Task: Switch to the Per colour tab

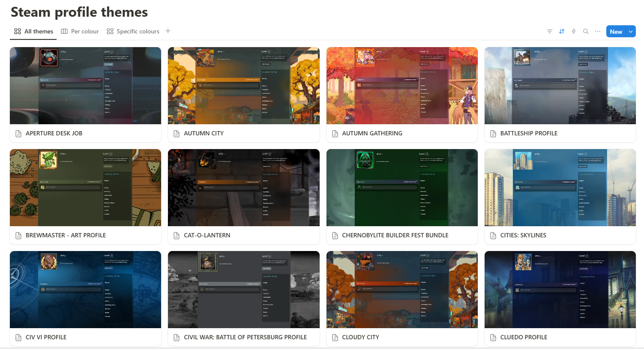Action: tap(80, 31)
